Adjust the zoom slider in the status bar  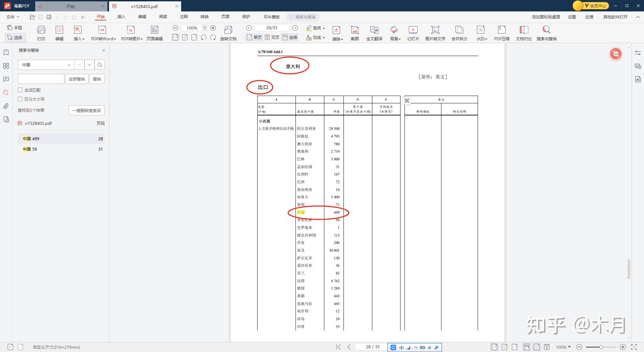[x=601, y=347]
